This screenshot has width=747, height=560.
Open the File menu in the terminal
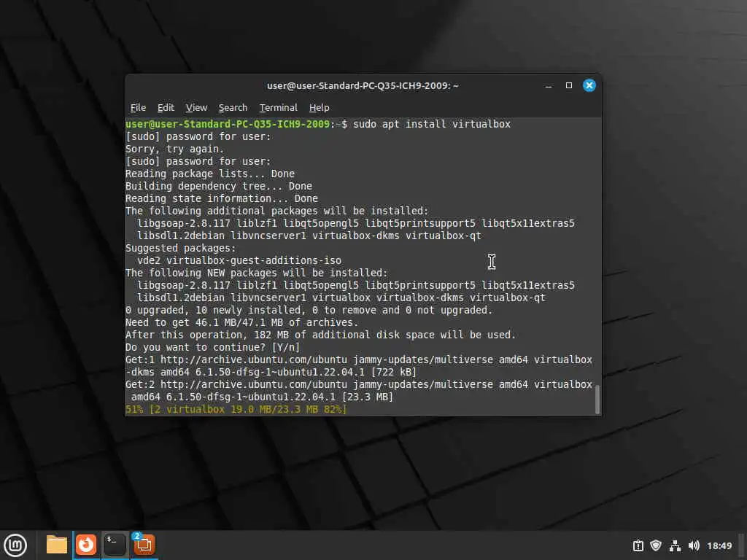[x=138, y=108]
